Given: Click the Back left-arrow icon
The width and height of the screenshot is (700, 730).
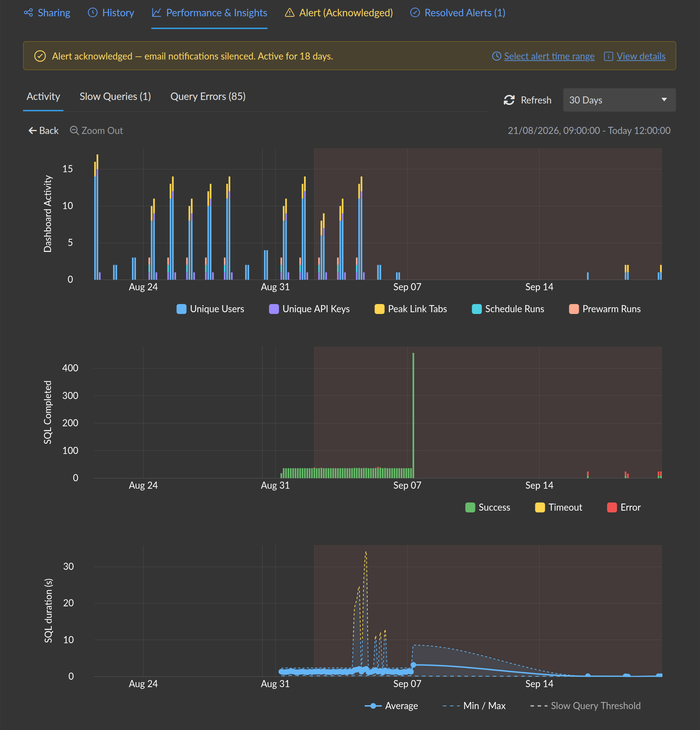Looking at the screenshot, I should point(33,131).
